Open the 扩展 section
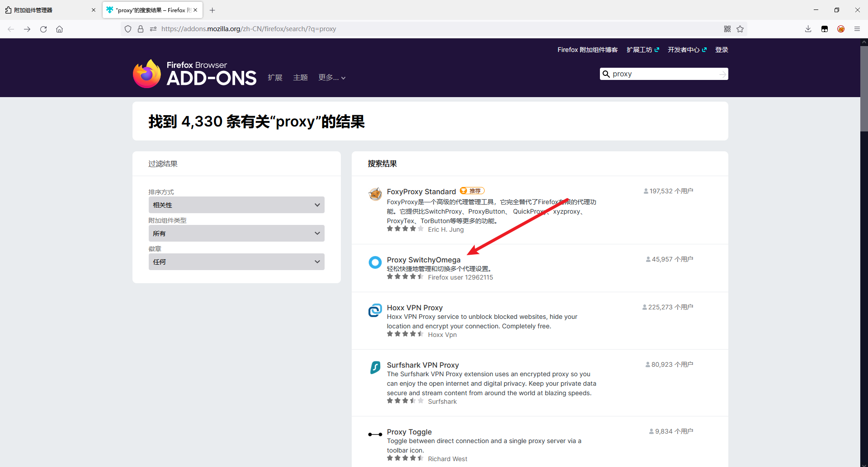This screenshot has height=467, width=868. (275, 78)
